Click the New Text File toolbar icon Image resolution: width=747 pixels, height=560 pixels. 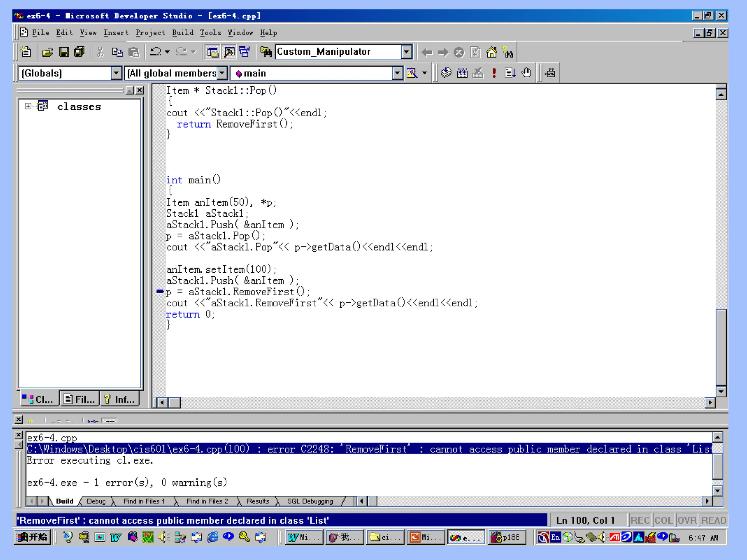[x=26, y=52]
